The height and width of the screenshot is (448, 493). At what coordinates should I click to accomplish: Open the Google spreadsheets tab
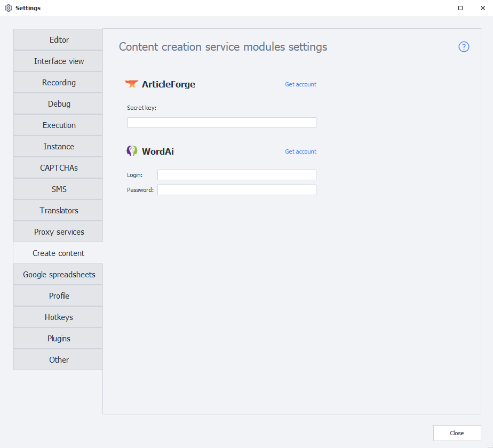59,275
